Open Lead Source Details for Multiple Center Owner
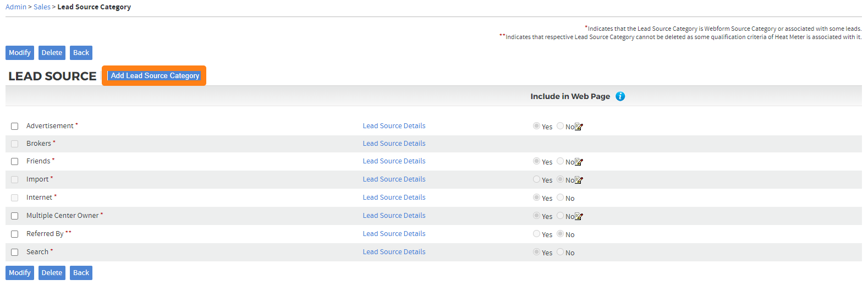 click(394, 216)
